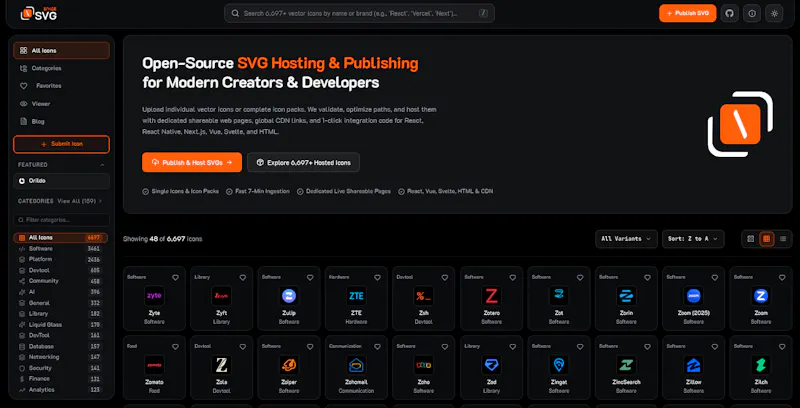Go to All Icons in sidebar

tap(61, 50)
